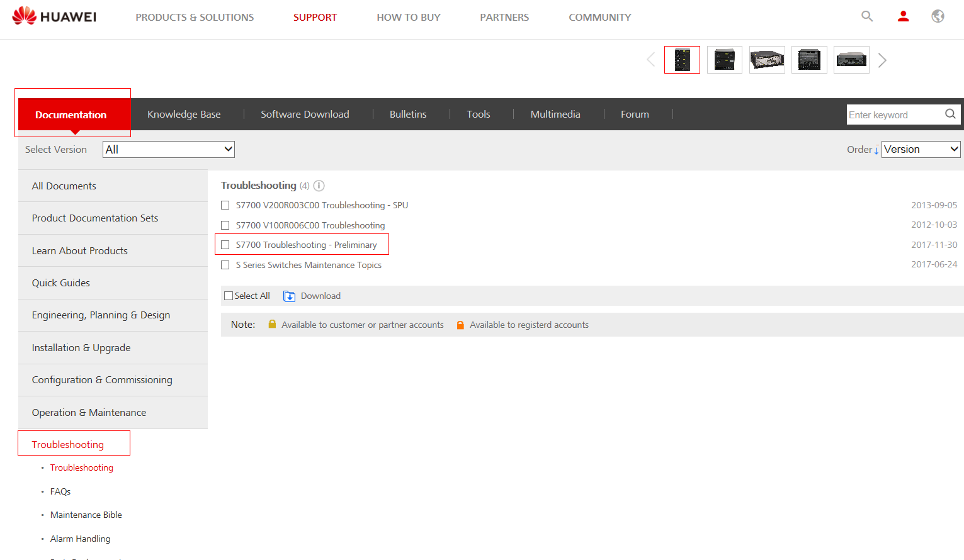The height and width of the screenshot is (560, 964).
Task: Open the user account icon
Action: (x=903, y=16)
